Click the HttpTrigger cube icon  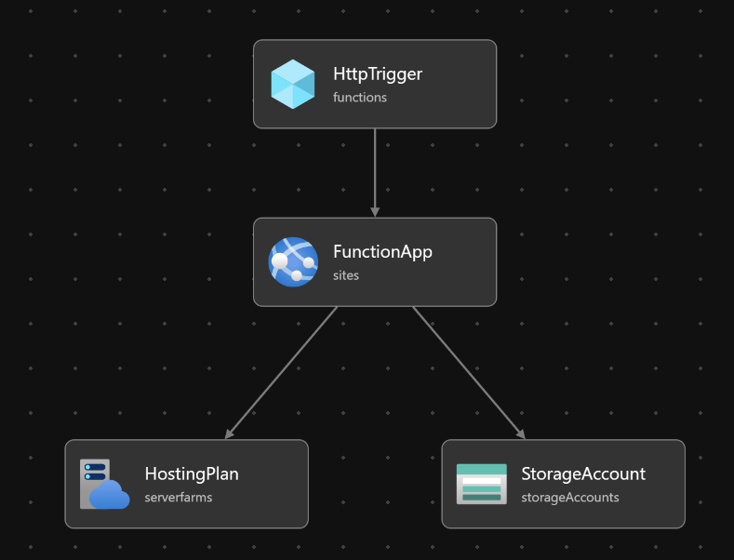(x=293, y=85)
